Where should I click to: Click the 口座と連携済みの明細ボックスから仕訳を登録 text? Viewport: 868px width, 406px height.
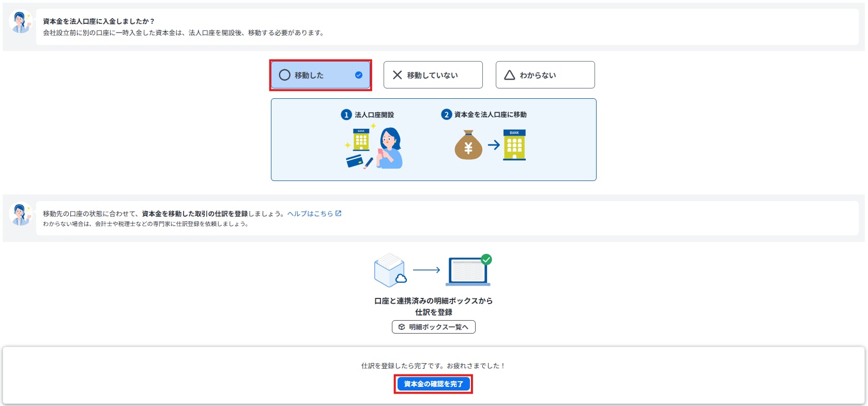[433, 306]
